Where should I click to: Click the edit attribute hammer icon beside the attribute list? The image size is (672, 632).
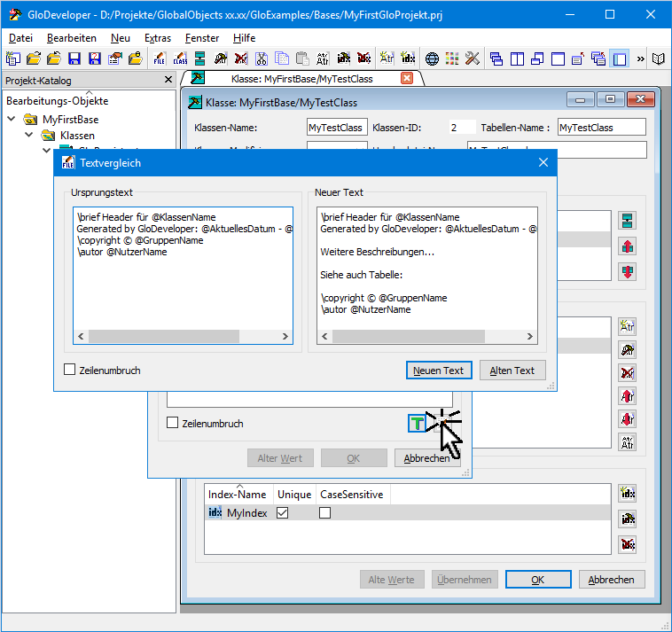point(628,350)
